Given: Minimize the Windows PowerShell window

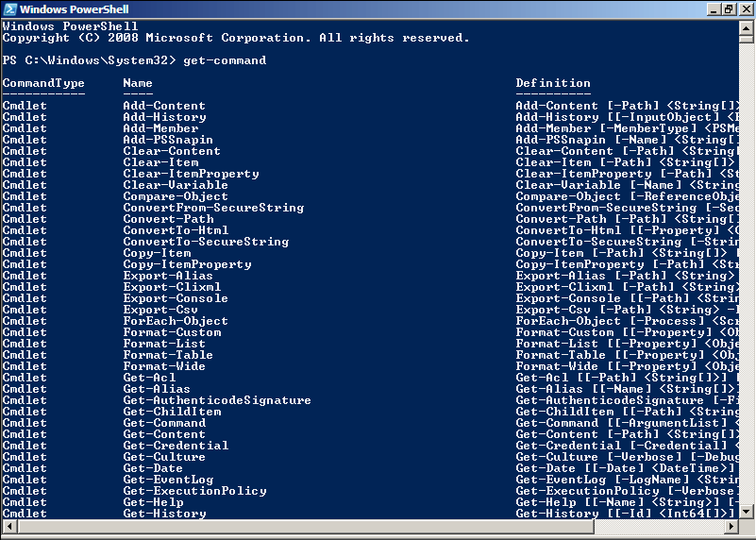Looking at the screenshot, I should [x=713, y=8].
